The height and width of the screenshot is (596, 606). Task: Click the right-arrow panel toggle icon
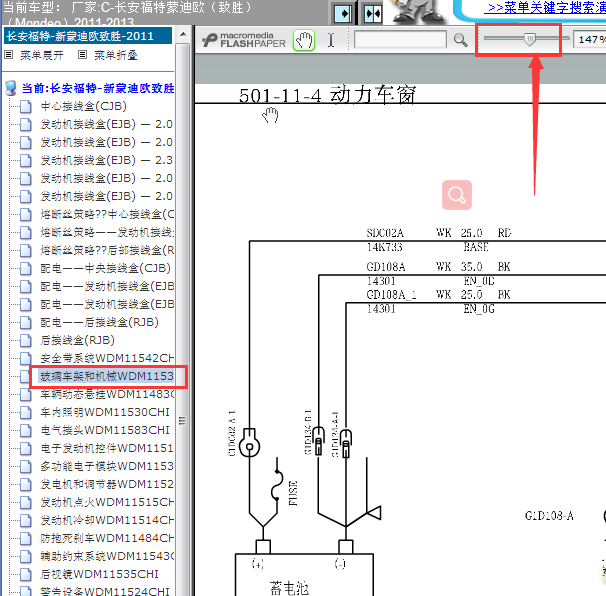pos(343,14)
